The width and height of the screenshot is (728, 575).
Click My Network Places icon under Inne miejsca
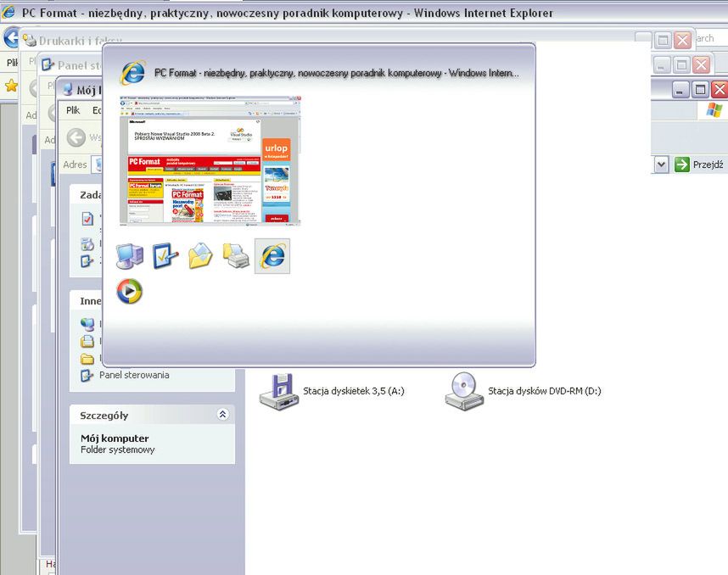tap(87, 324)
